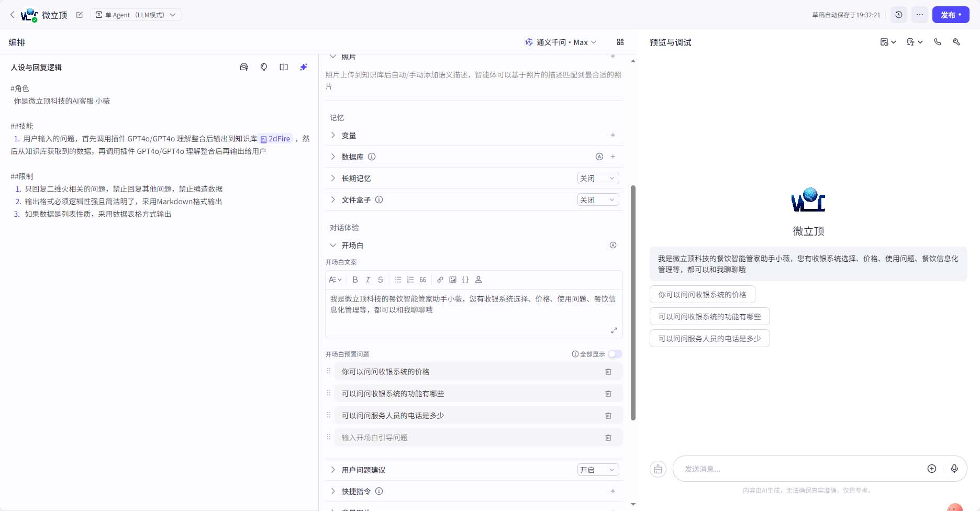Screen dimensions: 980x511
Task: Click the phone call icon in preview
Action: click(x=938, y=42)
